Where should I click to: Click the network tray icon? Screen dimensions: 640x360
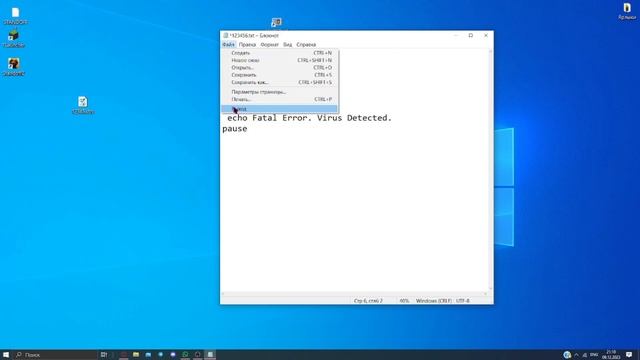pyautogui.click(x=584, y=355)
